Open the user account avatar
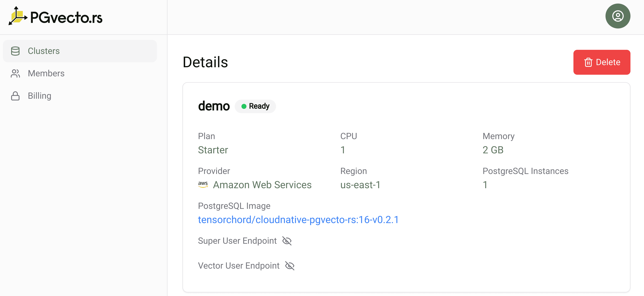The width and height of the screenshot is (644, 296). click(x=617, y=16)
